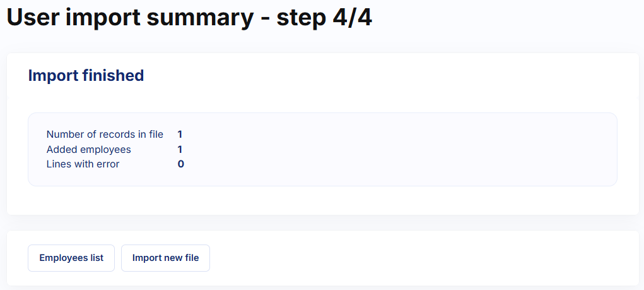
Task: Click the step 4/4 text in title
Action: (324, 17)
